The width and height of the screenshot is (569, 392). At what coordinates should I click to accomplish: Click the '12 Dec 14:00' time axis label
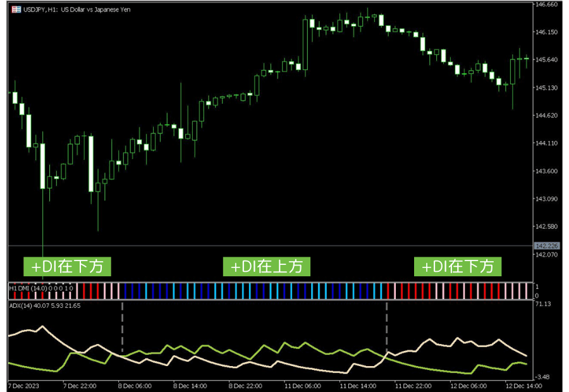point(523,386)
